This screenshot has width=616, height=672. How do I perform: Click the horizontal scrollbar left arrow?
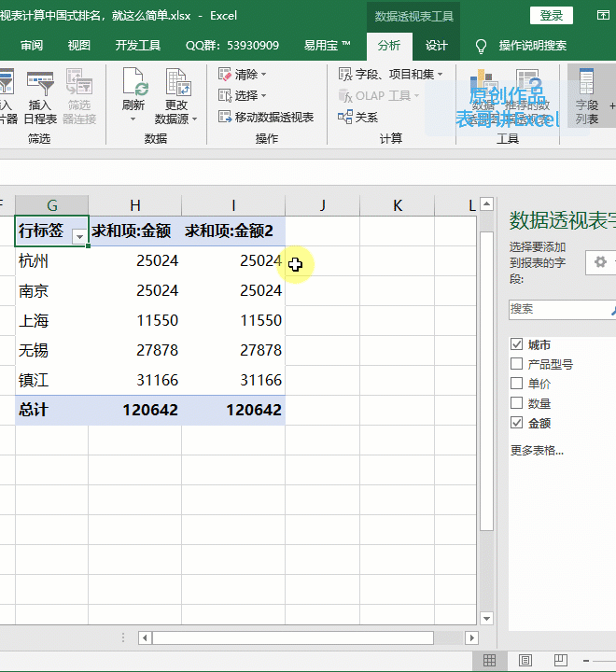(x=145, y=637)
